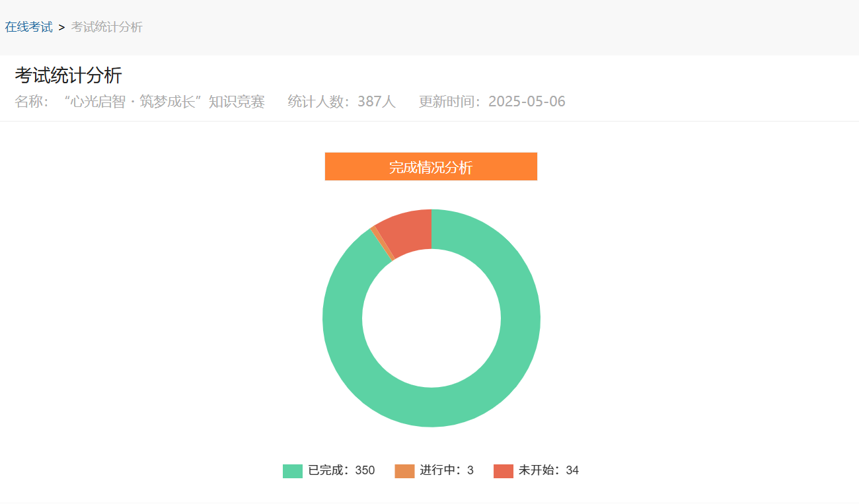Viewport: 859px width, 504px height.
Task: Click the 统计人数 387人 text
Action: (x=342, y=102)
